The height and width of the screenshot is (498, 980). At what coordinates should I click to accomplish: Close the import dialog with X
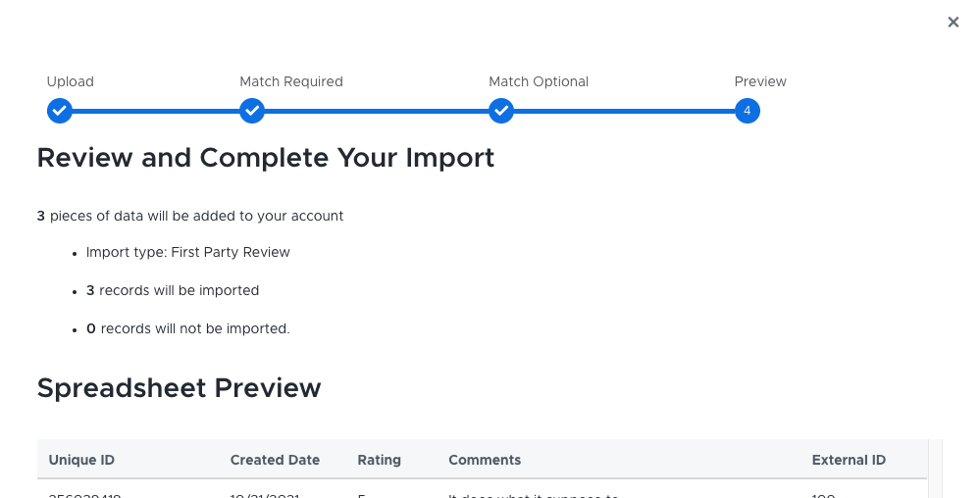click(x=953, y=22)
